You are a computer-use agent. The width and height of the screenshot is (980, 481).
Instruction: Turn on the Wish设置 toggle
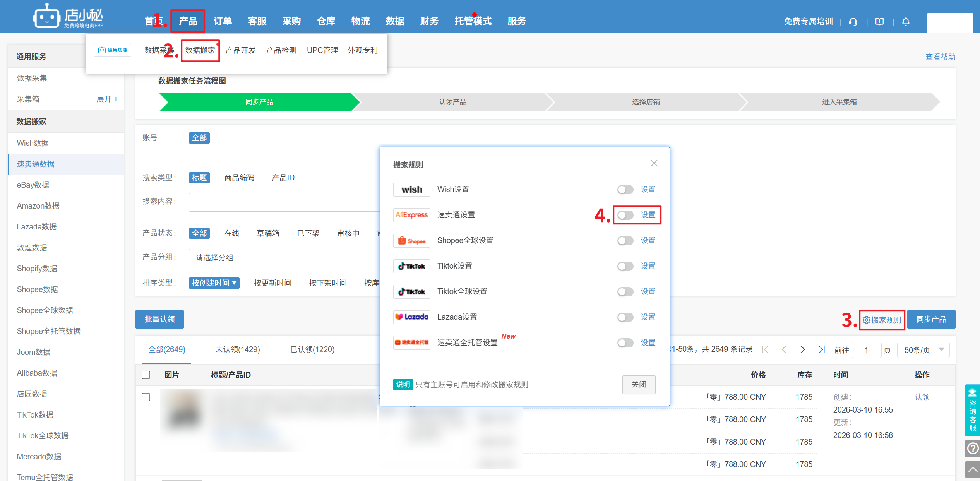(625, 189)
